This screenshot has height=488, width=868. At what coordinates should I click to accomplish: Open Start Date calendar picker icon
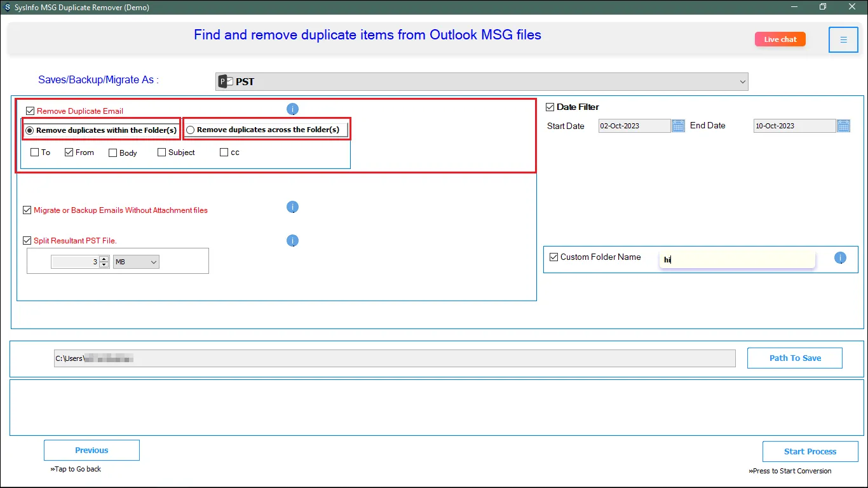tap(678, 126)
